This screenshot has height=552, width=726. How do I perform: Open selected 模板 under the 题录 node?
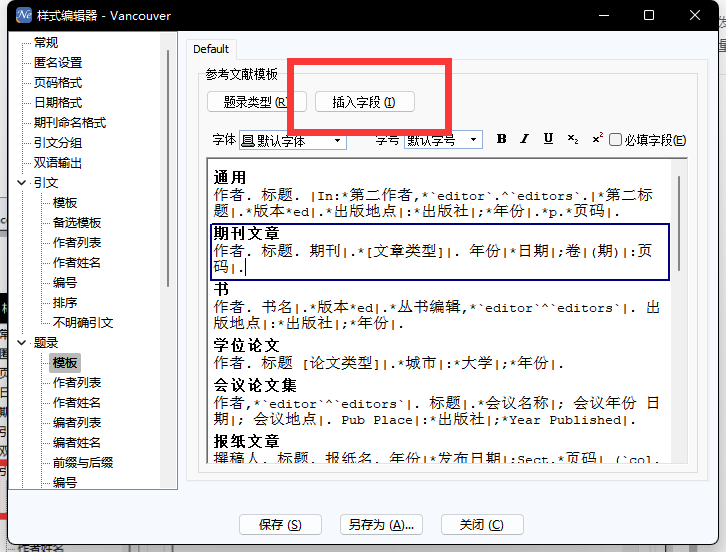coord(65,363)
